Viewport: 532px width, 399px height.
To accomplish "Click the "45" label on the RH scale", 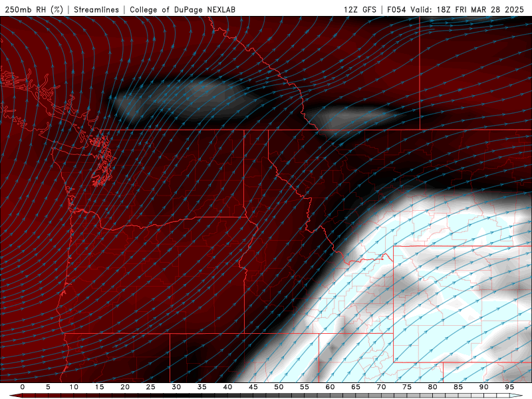I will [x=253, y=387].
